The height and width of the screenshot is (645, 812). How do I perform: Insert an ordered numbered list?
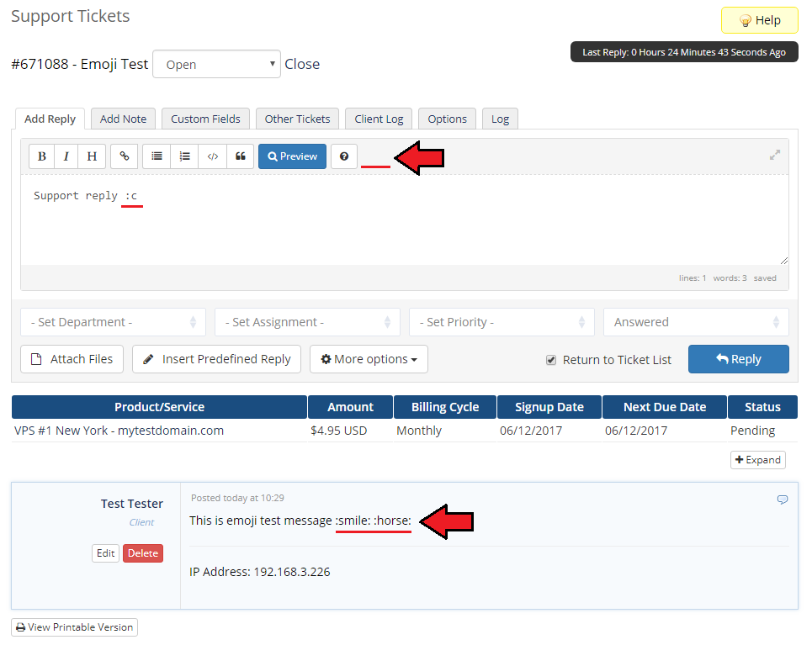(184, 156)
